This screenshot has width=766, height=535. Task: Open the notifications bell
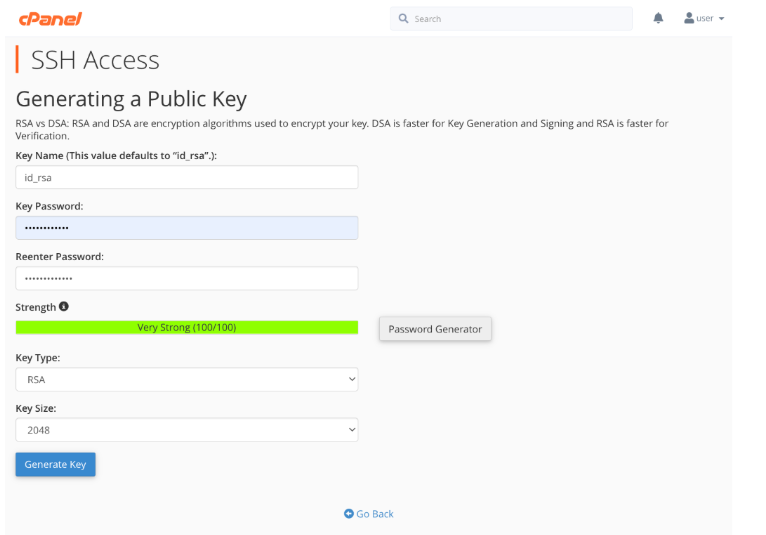[x=658, y=18]
